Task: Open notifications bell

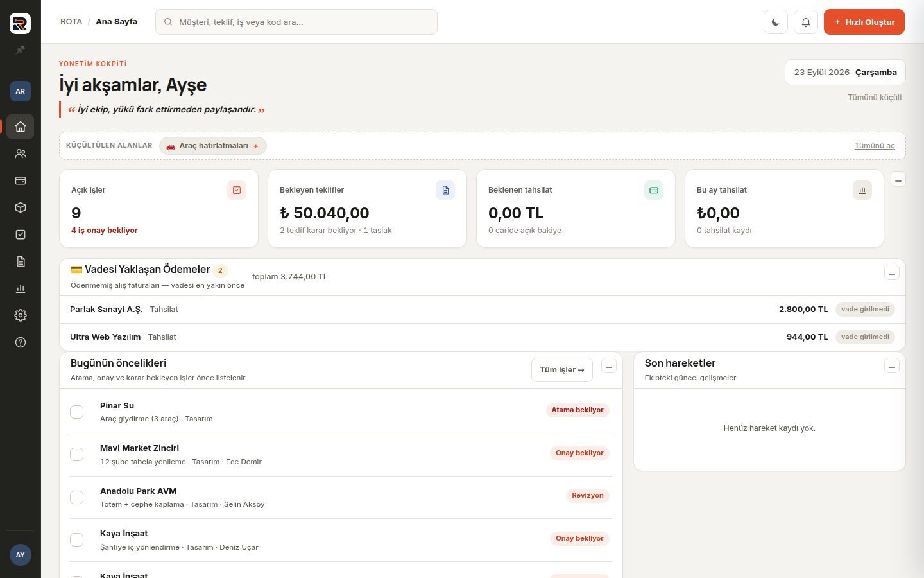Action: coord(806,22)
